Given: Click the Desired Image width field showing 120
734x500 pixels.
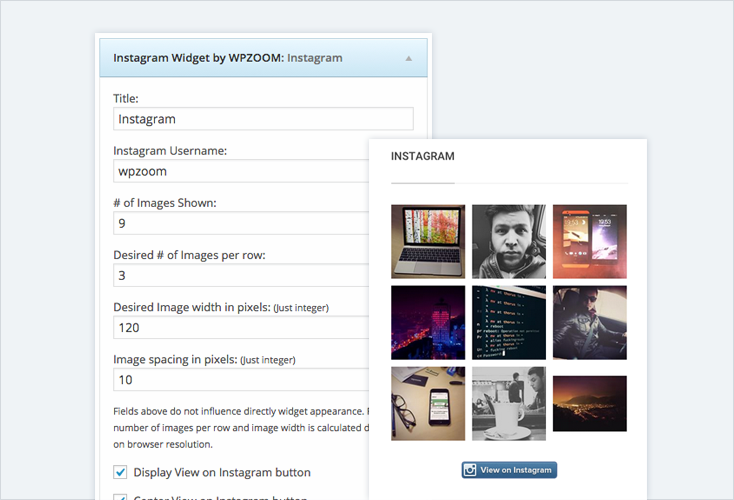Looking at the screenshot, I should point(241,328).
